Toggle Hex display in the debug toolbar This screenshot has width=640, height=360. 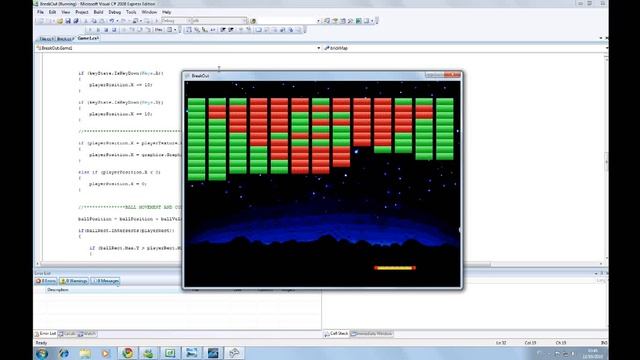tap(158, 30)
